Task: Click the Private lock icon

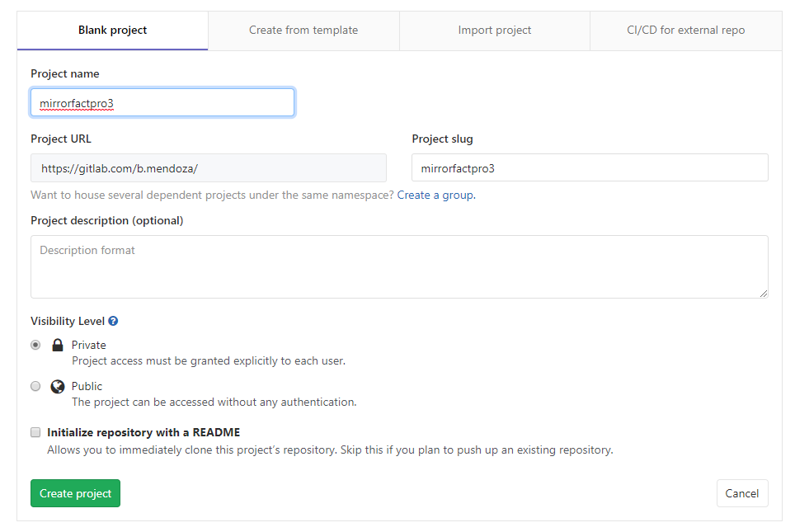Action: click(58, 345)
